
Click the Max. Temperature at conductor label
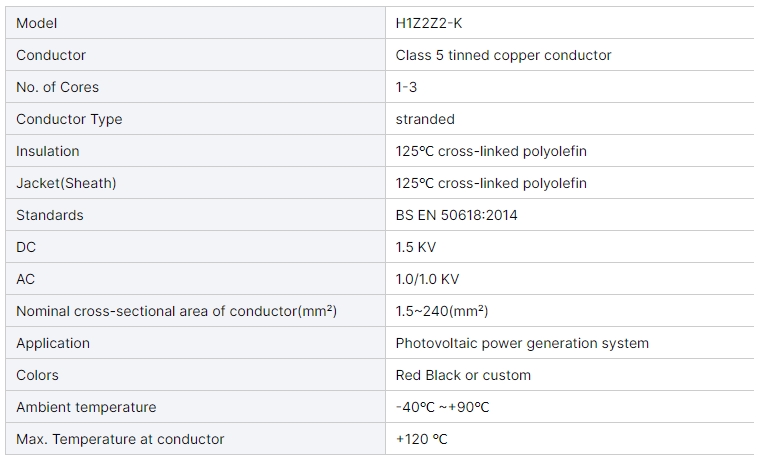click(120, 439)
